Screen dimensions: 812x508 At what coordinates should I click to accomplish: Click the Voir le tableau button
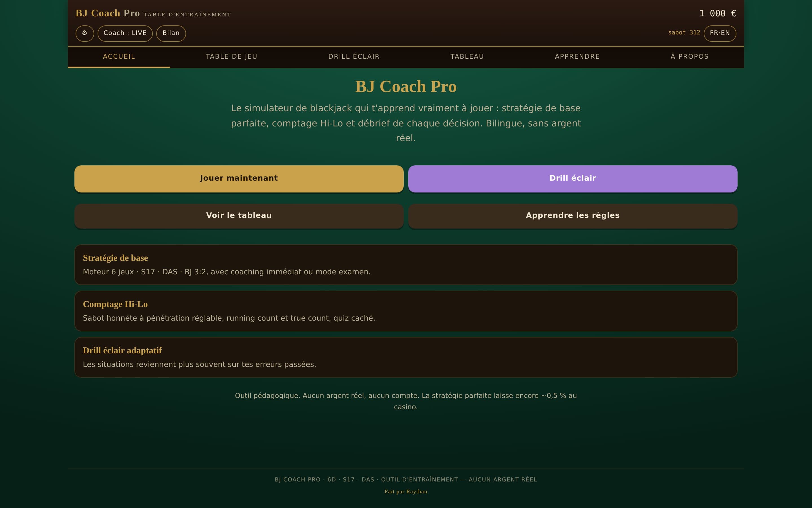coord(239,216)
